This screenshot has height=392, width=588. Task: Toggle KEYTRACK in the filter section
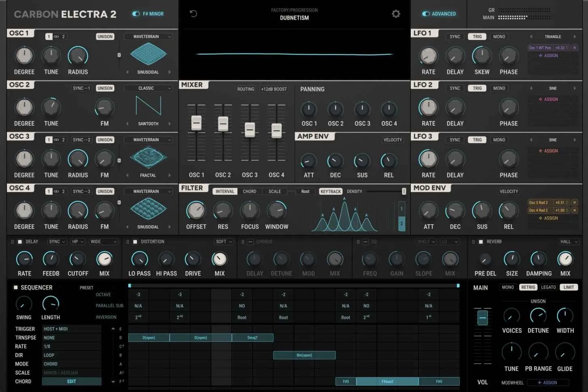click(x=331, y=191)
